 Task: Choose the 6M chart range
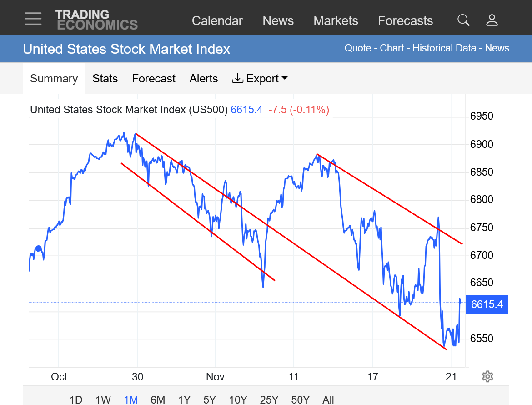coord(158,400)
